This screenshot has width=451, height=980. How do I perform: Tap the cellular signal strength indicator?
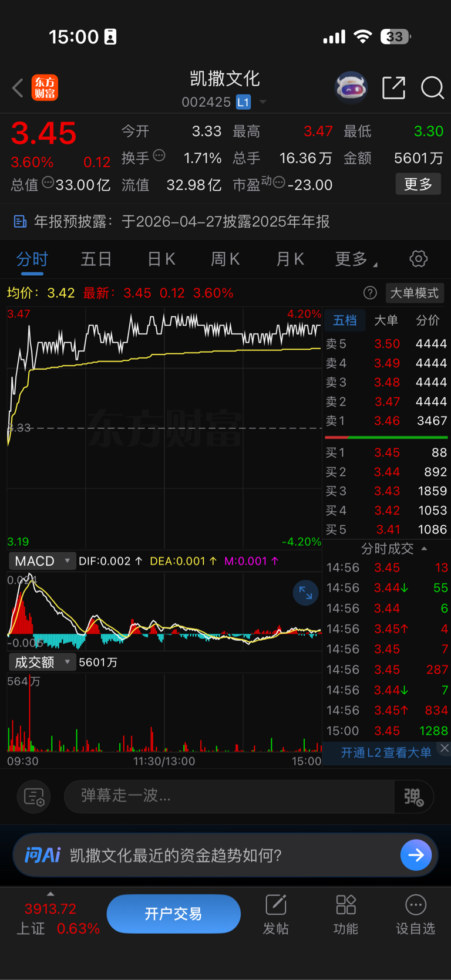[x=334, y=38]
